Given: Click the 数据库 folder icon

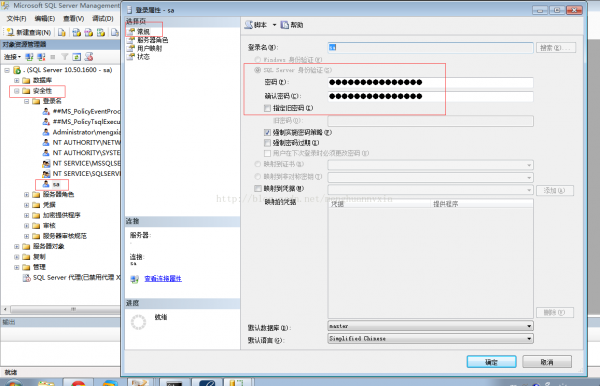Looking at the screenshot, I should (26, 80).
